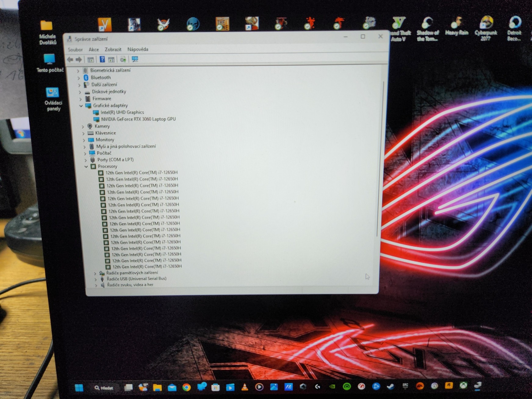Screen dimensions: 532x399
Task: Click the forward arrow in toolbar
Action: 79,59
